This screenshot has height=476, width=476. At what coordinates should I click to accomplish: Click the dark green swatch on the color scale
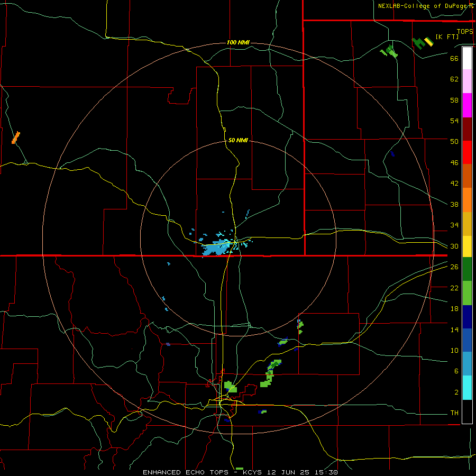[467, 269]
